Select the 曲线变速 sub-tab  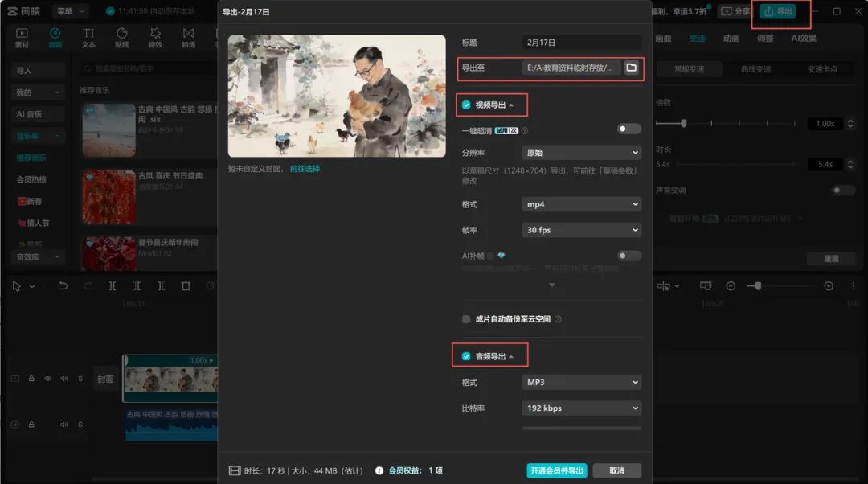point(755,69)
